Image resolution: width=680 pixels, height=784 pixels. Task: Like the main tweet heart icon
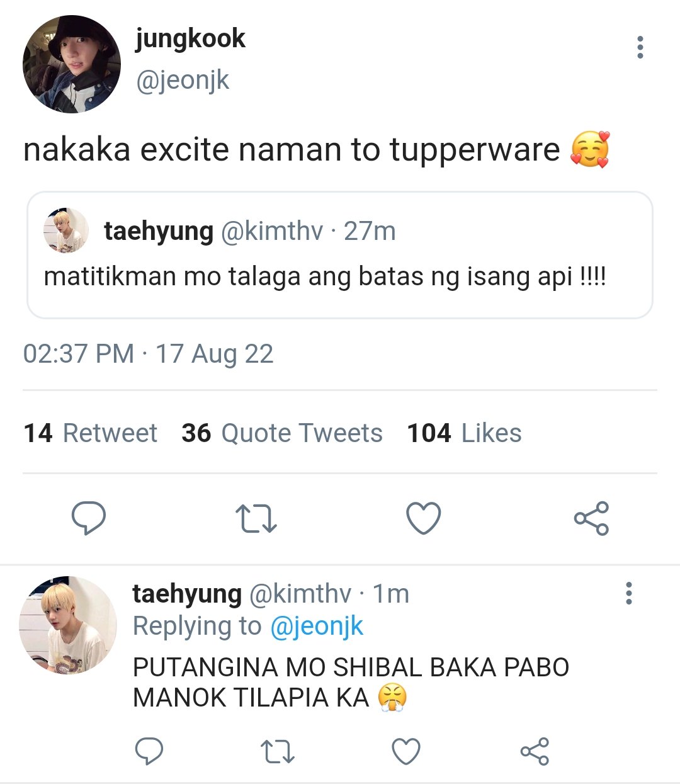tap(424, 518)
